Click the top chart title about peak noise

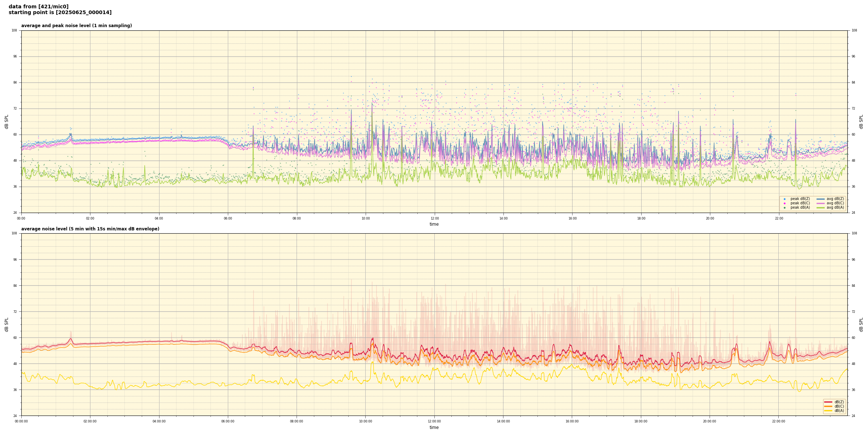pyautogui.click(x=76, y=26)
